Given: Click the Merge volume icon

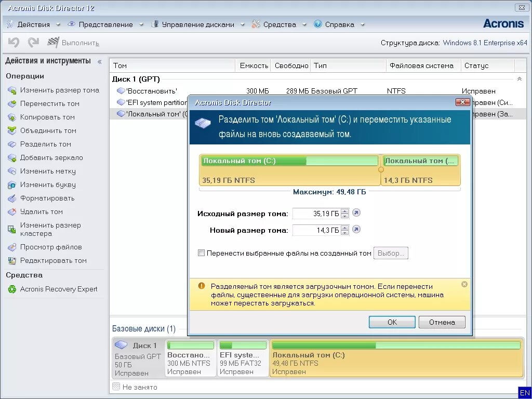Looking at the screenshot, I should pyautogui.click(x=12, y=130).
